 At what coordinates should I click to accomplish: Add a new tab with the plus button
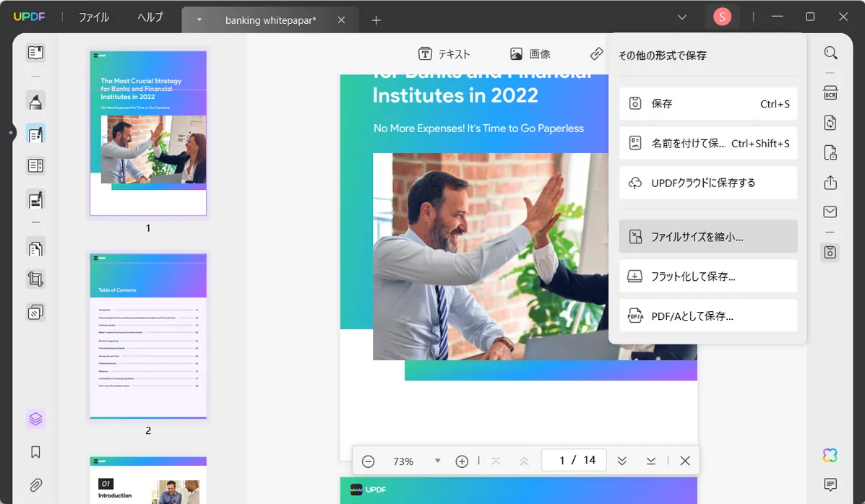tap(376, 20)
